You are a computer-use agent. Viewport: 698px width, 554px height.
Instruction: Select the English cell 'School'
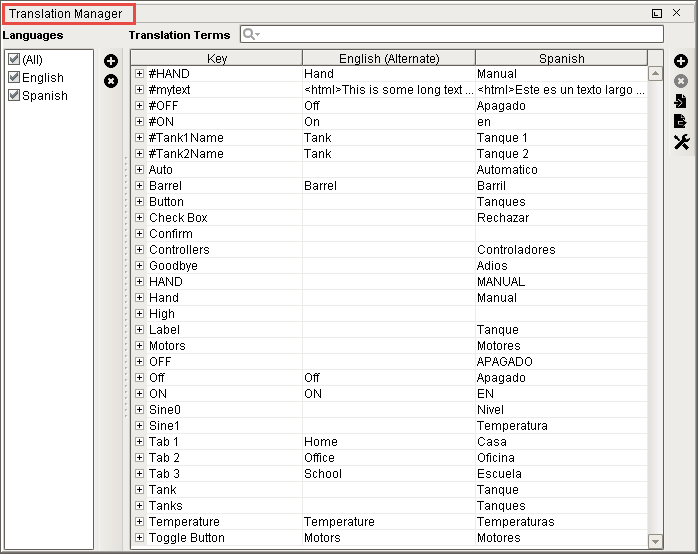tap(389, 474)
